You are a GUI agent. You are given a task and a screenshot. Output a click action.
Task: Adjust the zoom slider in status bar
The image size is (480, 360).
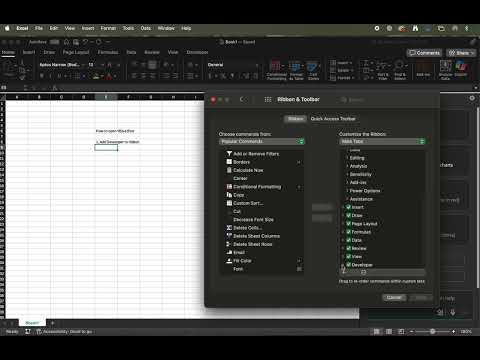point(432,332)
